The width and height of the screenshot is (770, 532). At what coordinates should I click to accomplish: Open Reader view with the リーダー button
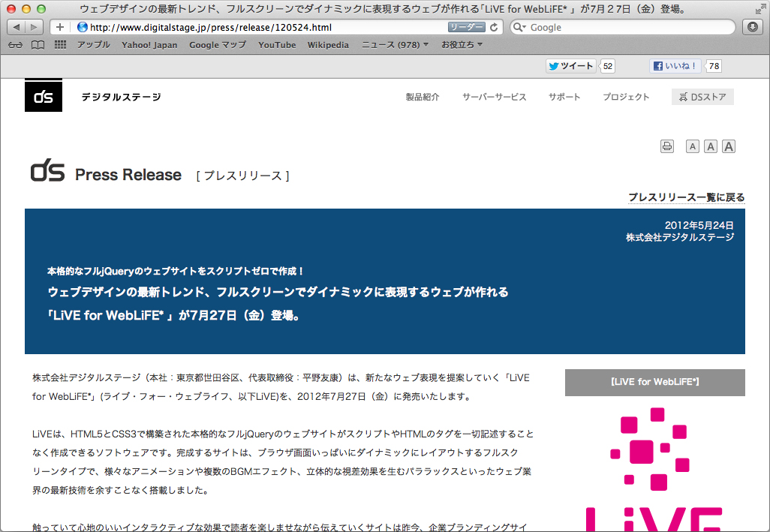point(466,27)
